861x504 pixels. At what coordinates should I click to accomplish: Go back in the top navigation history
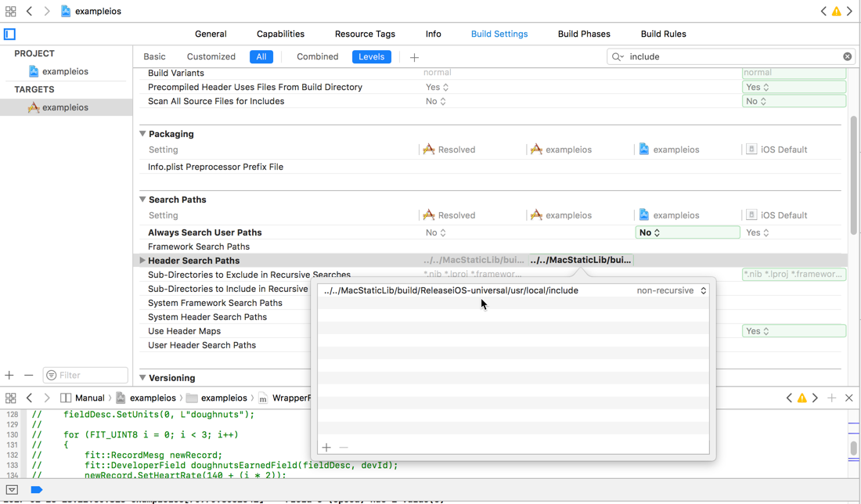[29, 11]
